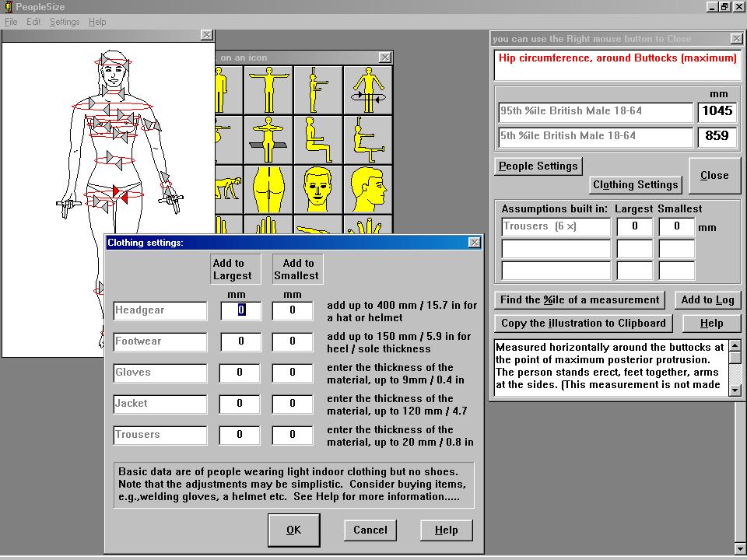Open Help in the measurement panel

712,324
